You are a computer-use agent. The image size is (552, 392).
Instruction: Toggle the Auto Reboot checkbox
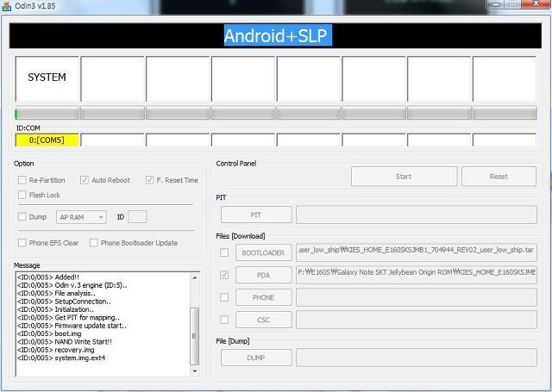(85, 180)
